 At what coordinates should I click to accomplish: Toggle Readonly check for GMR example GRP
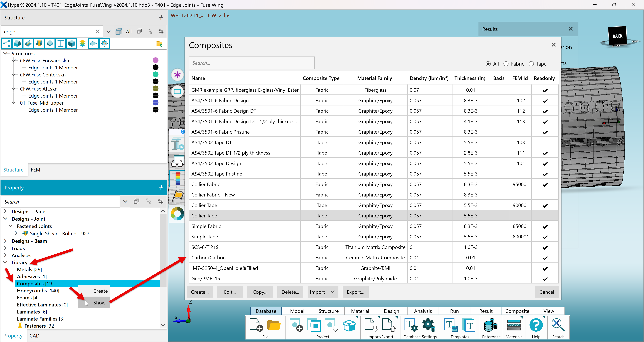click(545, 90)
